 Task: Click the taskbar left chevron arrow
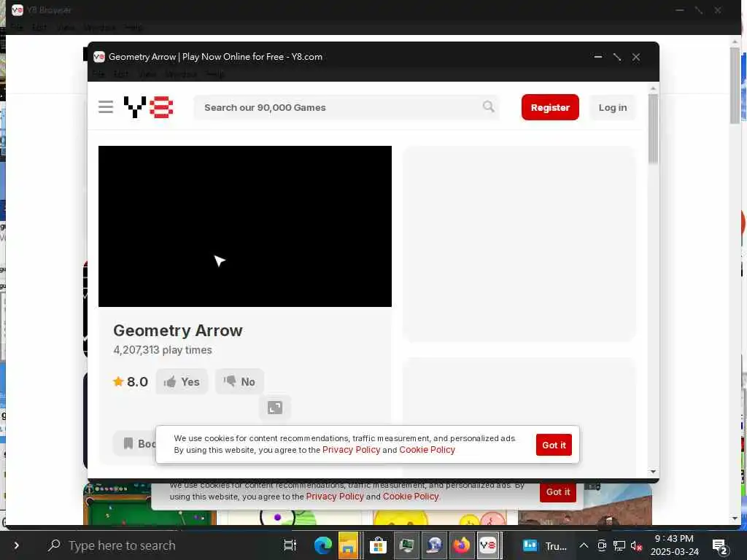point(16,545)
